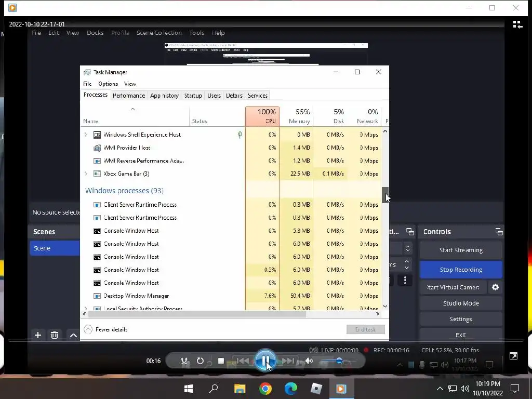The image size is (532, 399).
Task: Open the system volume tray icon
Action: pos(464,389)
